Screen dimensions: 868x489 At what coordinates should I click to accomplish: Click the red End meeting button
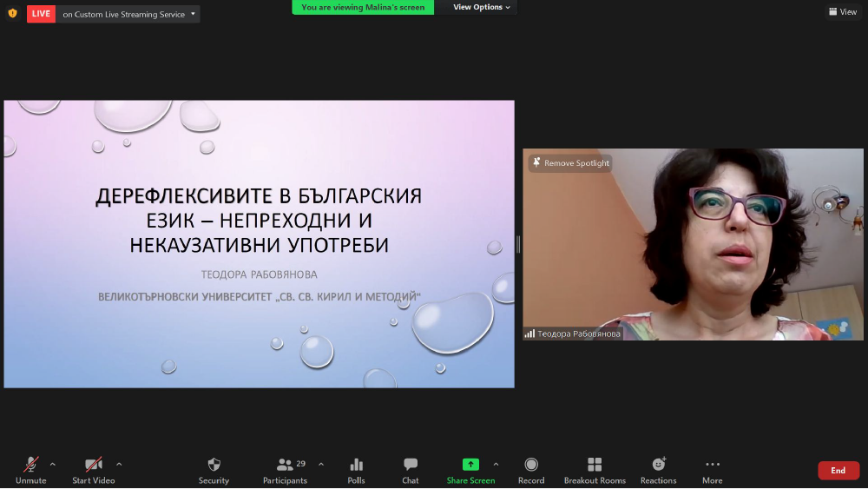click(838, 470)
